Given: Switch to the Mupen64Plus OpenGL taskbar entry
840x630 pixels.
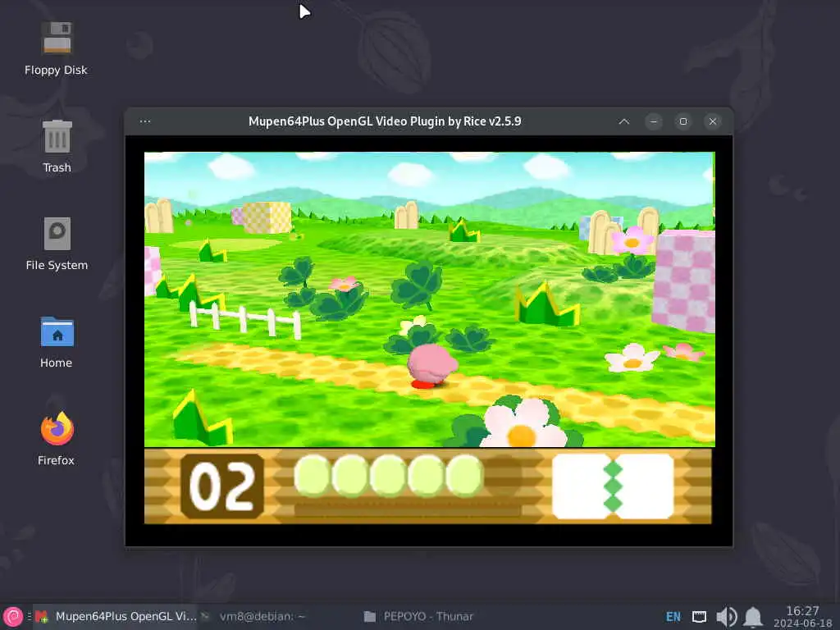Looking at the screenshot, I should click(x=116, y=617).
